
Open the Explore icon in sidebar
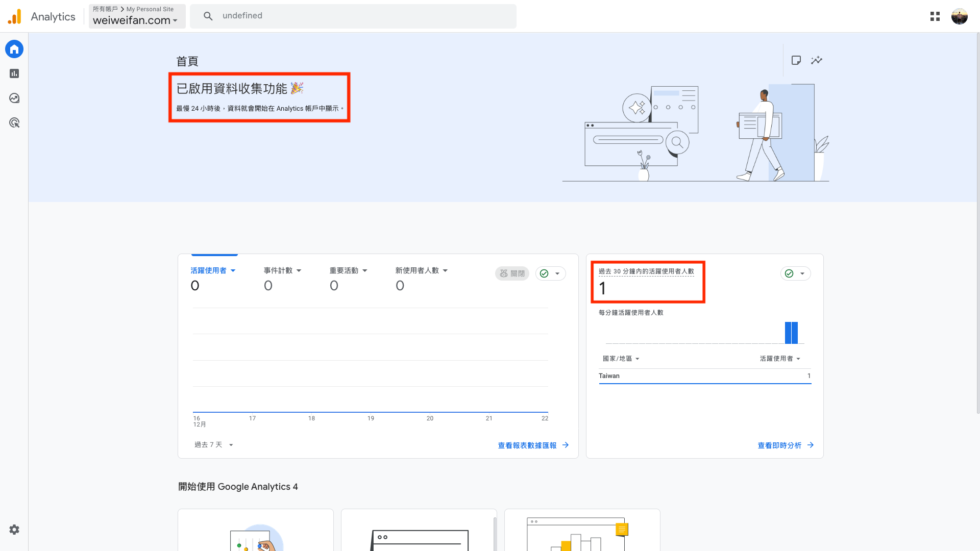point(14,98)
